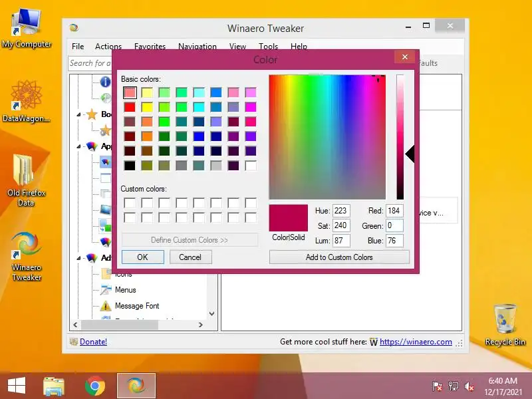Click inside the color spectrum field
The image size is (532, 399).
pyautogui.click(x=327, y=137)
